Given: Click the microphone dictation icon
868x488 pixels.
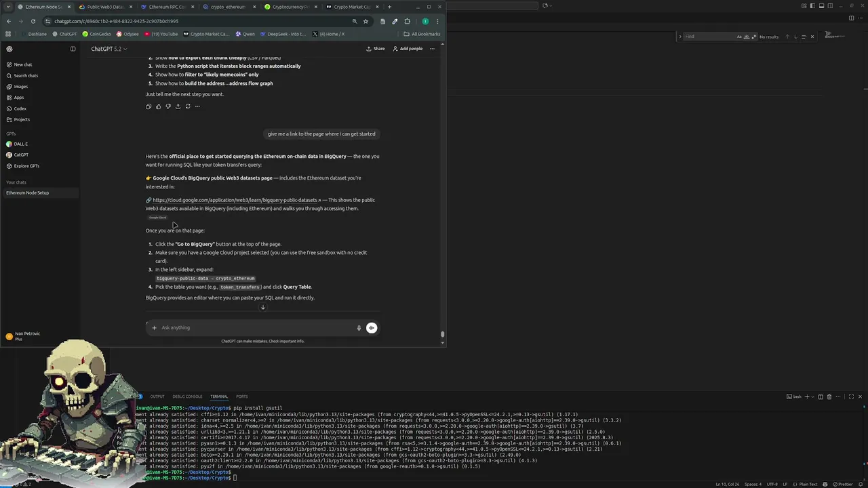Looking at the screenshot, I should point(359,328).
